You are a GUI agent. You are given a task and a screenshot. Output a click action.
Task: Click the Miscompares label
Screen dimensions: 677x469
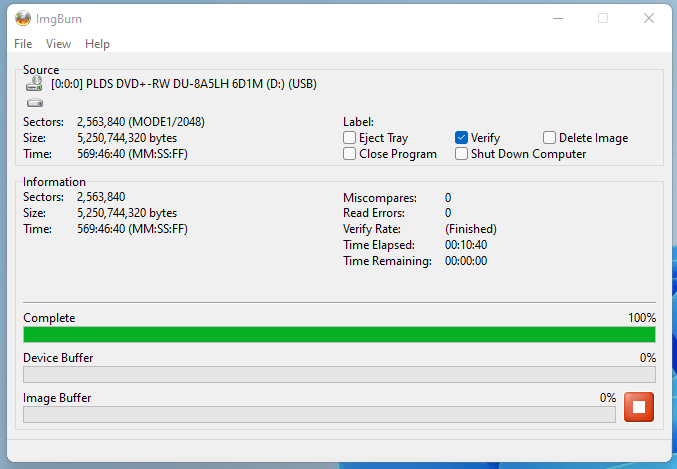pos(380,198)
